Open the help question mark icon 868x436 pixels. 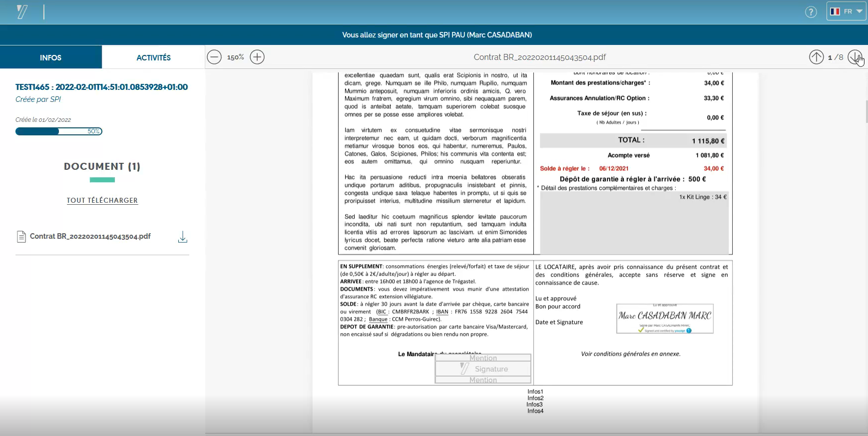811,12
